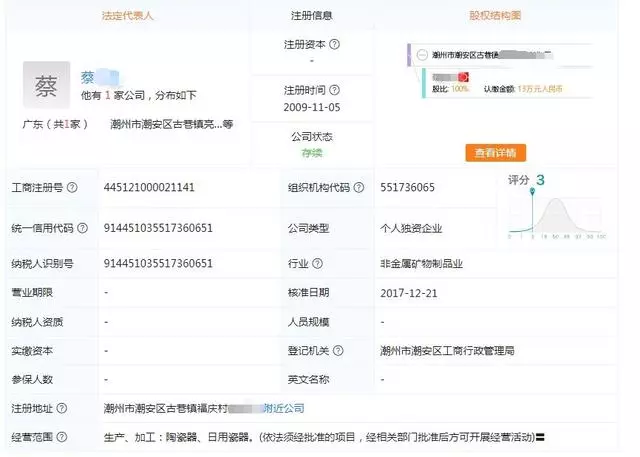Click 股比 100% share ratio
640x457 pixels.
450,89
